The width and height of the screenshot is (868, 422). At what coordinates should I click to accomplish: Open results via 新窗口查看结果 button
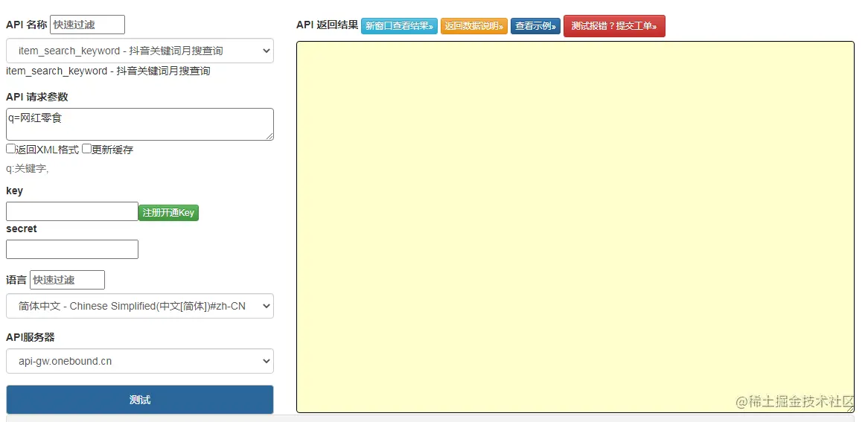(399, 26)
